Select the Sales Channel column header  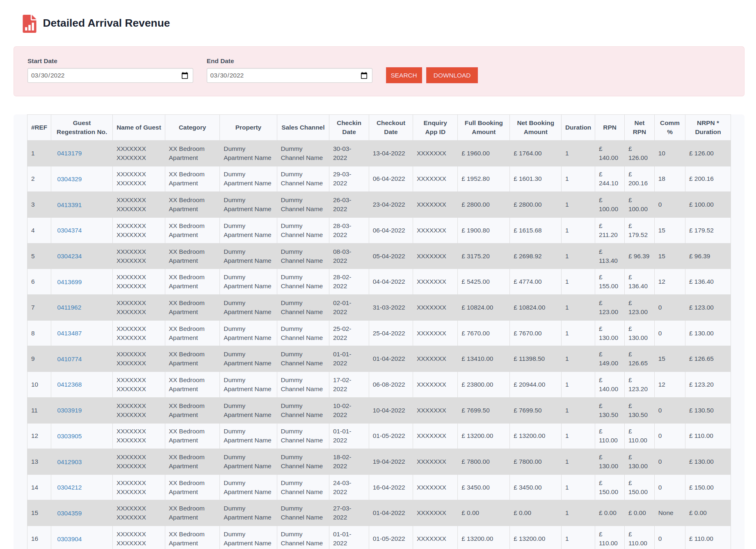303,128
